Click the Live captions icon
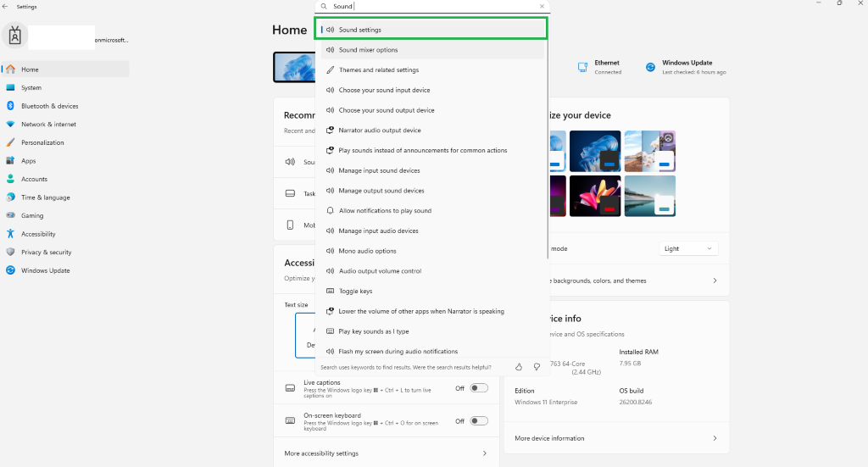Screen dimensions: 868x467 (290, 388)
